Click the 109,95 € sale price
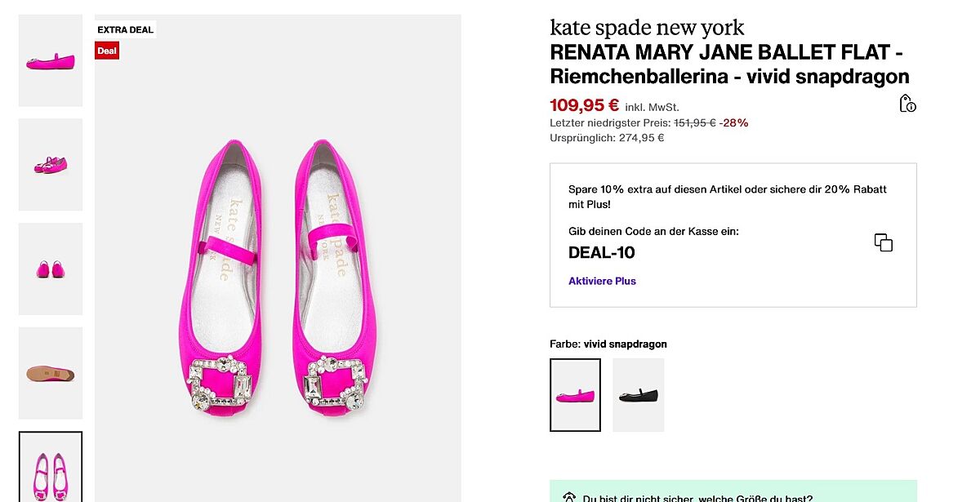Screen dimensions: 980x502 coord(584,105)
